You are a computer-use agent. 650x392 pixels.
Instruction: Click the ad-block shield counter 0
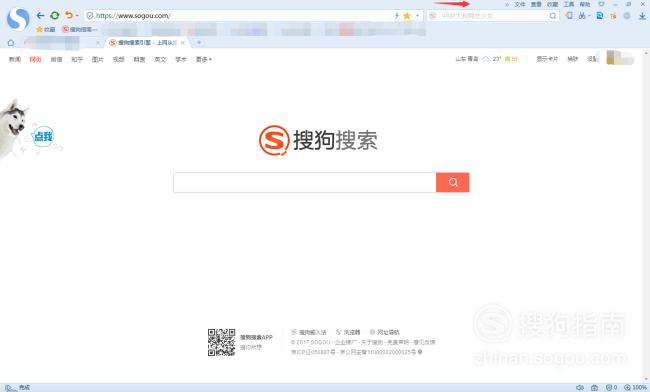click(x=611, y=388)
